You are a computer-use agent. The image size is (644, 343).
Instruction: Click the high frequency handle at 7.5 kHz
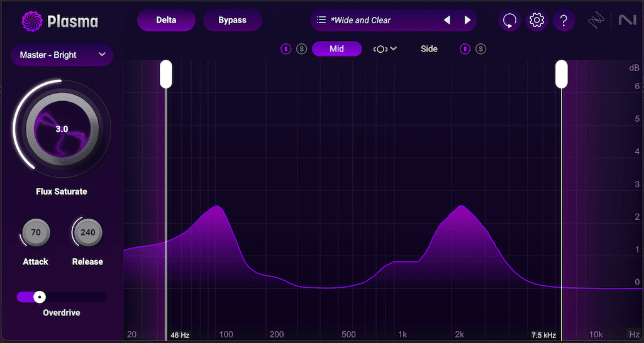[562, 74]
